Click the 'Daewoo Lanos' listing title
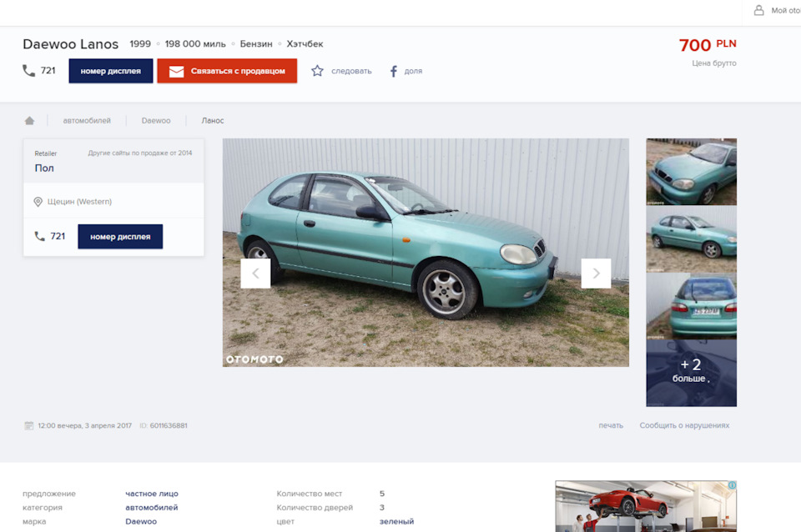The image size is (801, 532). tap(70, 44)
